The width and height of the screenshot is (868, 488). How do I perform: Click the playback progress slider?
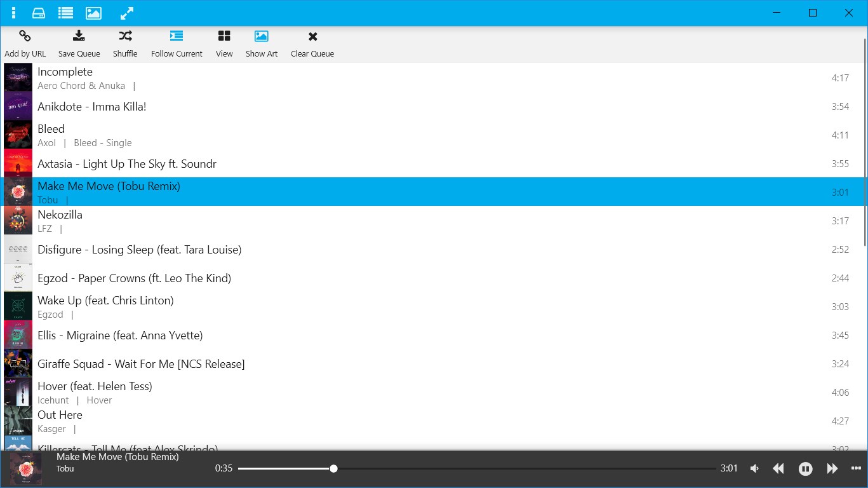[333, 468]
